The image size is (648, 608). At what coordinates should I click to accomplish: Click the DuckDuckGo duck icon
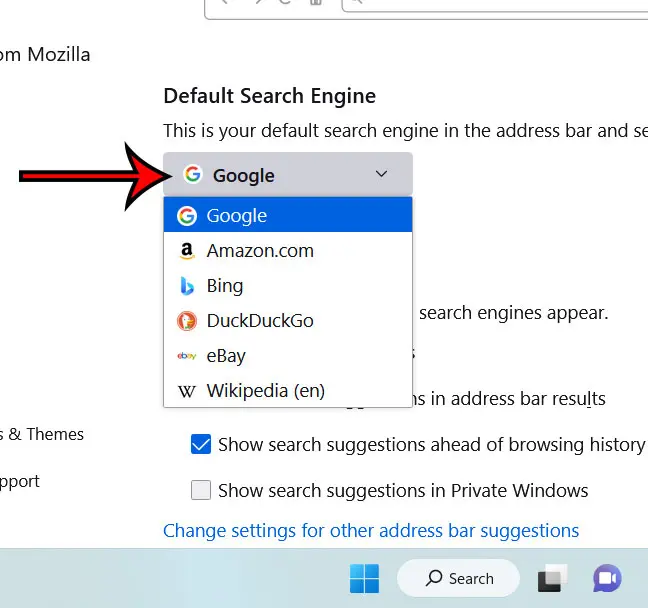pyautogui.click(x=186, y=321)
